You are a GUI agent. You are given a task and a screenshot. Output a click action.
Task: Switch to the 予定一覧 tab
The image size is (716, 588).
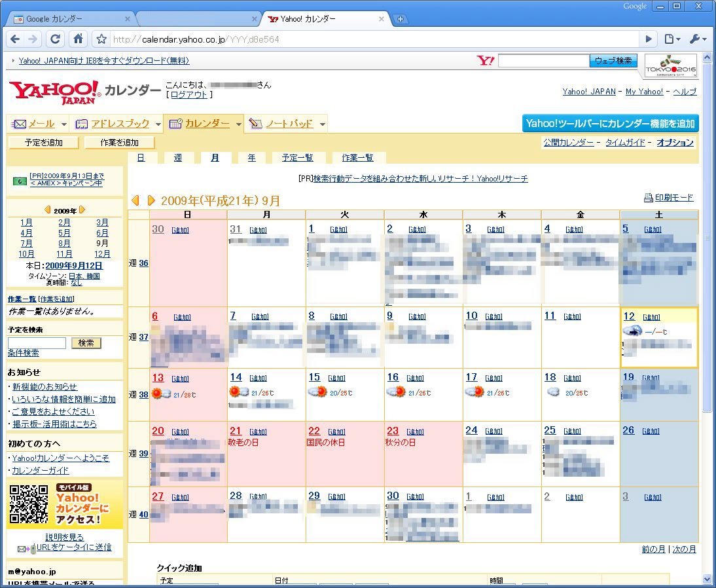point(297,158)
